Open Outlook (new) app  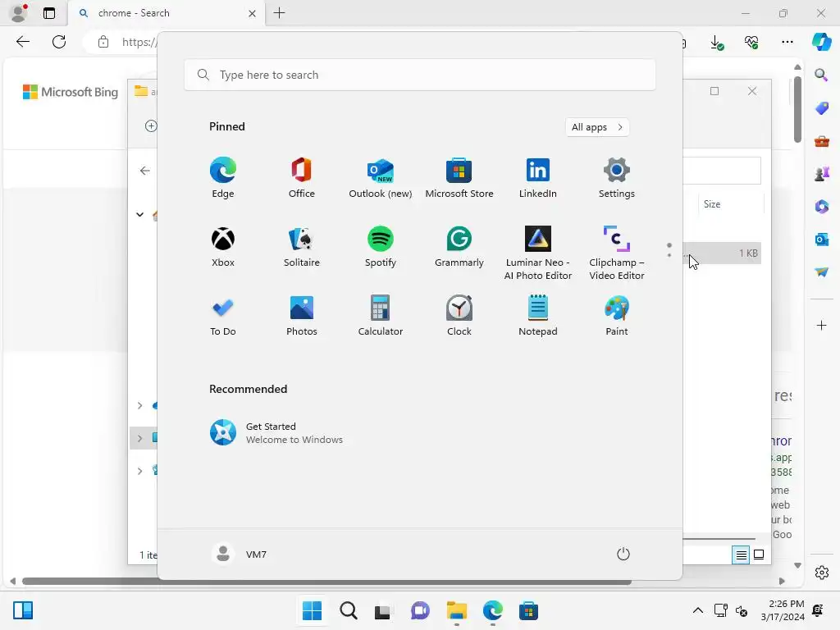[x=381, y=178]
